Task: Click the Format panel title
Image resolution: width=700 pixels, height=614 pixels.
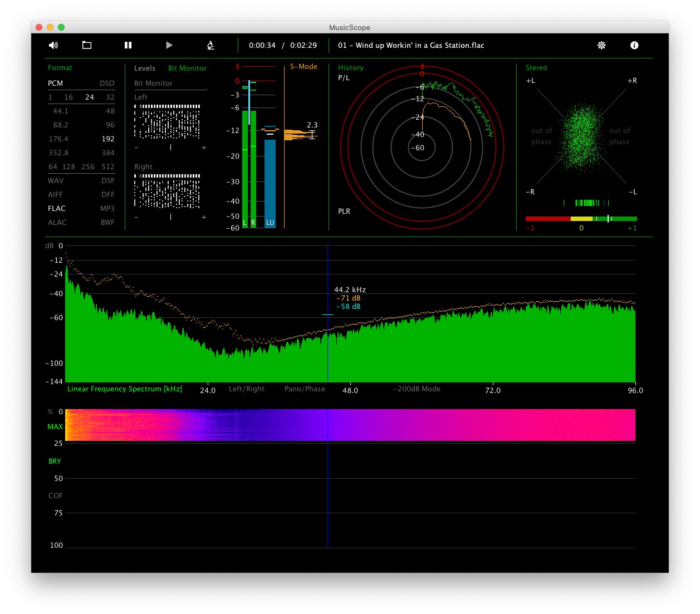Action: (60, 67)
